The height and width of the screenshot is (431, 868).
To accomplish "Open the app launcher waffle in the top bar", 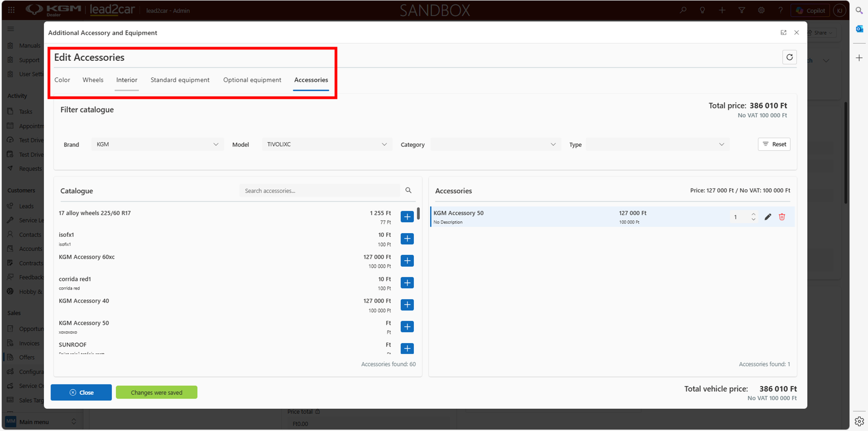I will point(11,10).
